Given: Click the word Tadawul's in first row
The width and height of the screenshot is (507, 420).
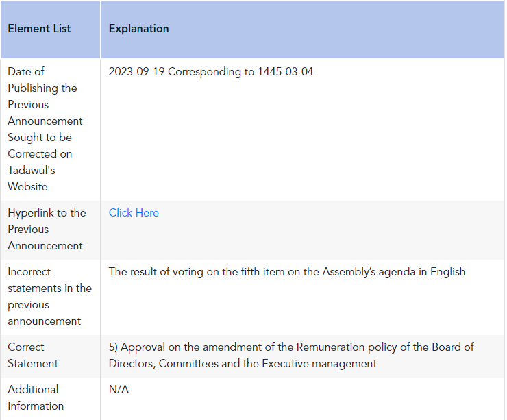Looking at the screenshot, I should [32, 171].
